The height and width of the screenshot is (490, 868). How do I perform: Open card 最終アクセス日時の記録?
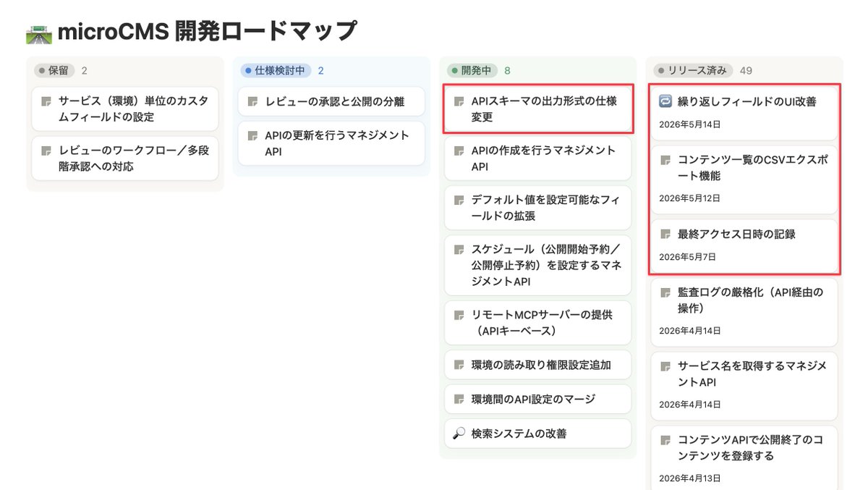tap(744, 246)
